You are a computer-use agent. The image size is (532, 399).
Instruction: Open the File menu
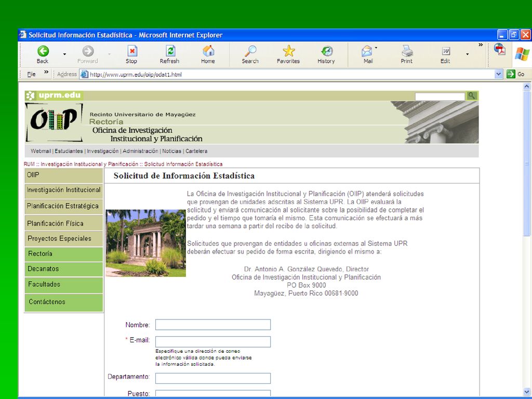coord(31,74)
